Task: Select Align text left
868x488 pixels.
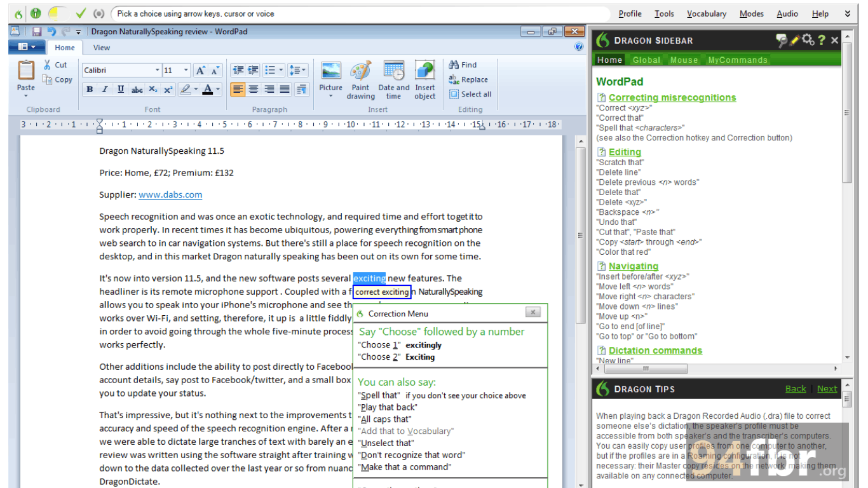Action: pyautogui.click(x=238, y=90)
